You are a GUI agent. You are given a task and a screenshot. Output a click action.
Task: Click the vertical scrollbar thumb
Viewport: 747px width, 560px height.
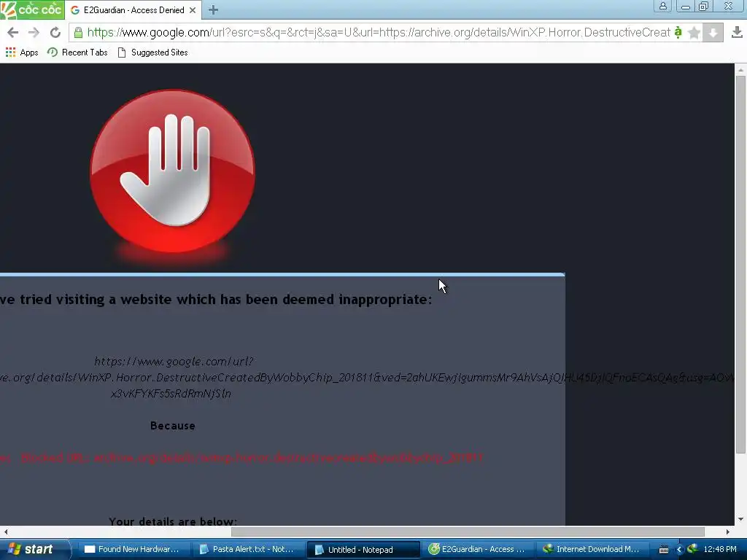click(x=740, y=264)
